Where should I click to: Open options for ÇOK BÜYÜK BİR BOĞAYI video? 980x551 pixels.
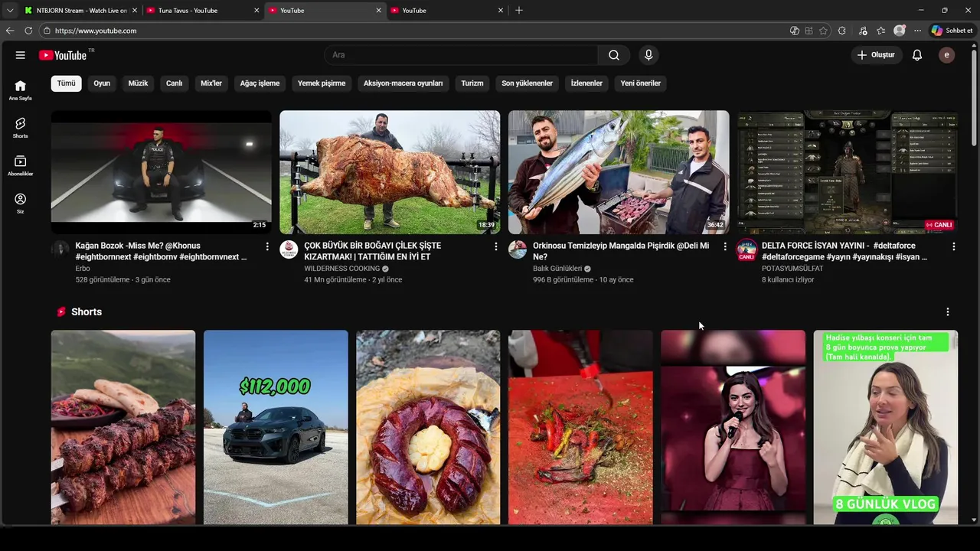(x=496, y=246)
